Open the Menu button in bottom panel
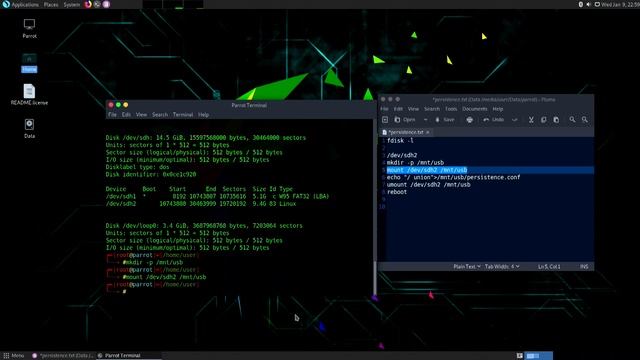This screenshot has width=640, height=360. coord(13,356)
